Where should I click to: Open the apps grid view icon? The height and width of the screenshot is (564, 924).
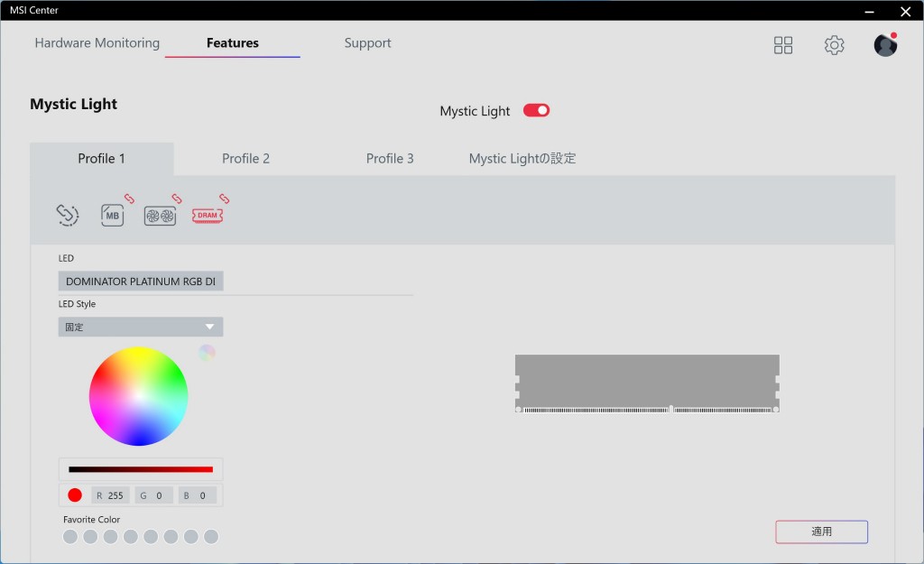pyautogui.click(x=783, y=45)
